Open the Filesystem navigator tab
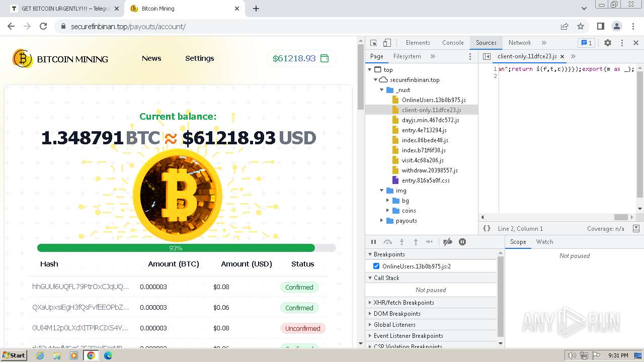Screen dimensions: 644x362 [407, 56]
